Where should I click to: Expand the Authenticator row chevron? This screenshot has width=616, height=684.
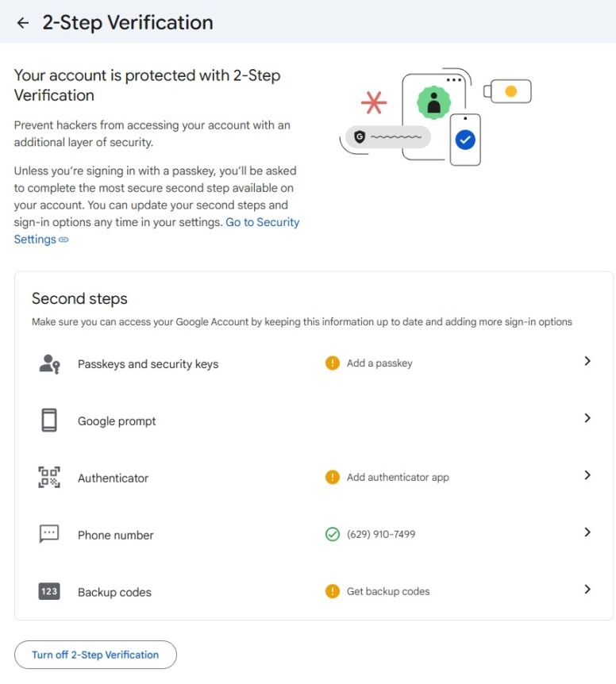[x=587, y=476]
